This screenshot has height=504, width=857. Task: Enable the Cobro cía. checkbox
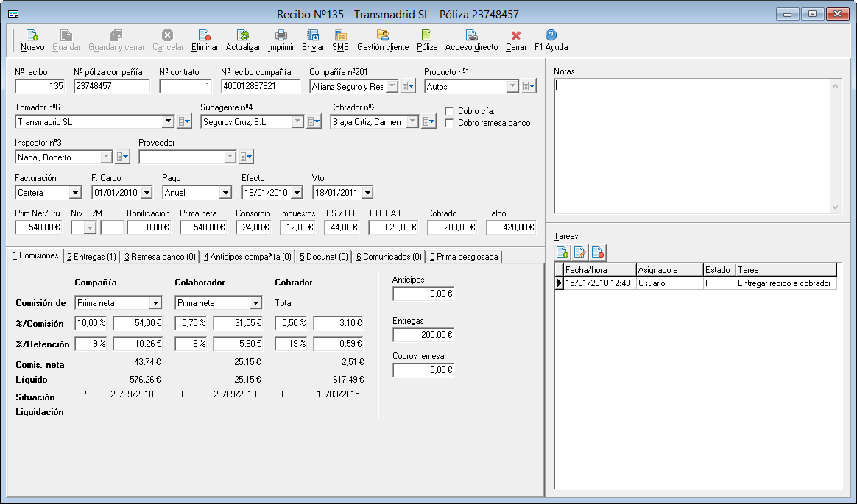[x=450, y=111]
